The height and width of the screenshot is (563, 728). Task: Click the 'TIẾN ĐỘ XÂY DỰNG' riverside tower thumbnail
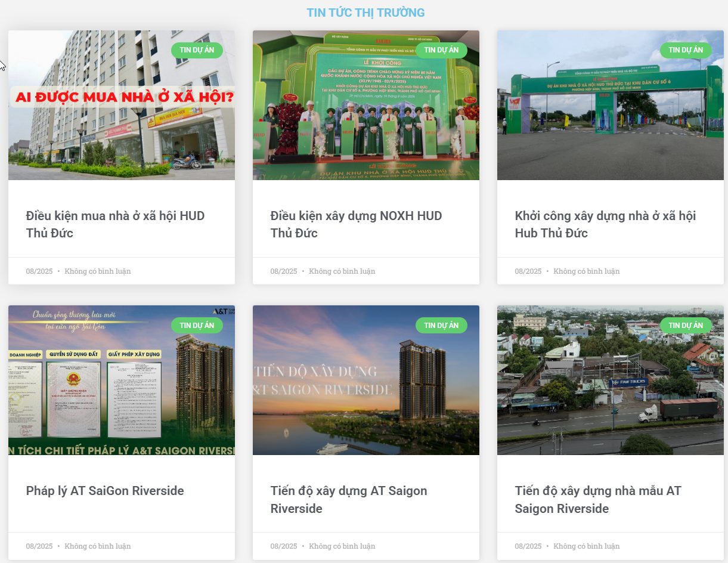click(366, 381)
